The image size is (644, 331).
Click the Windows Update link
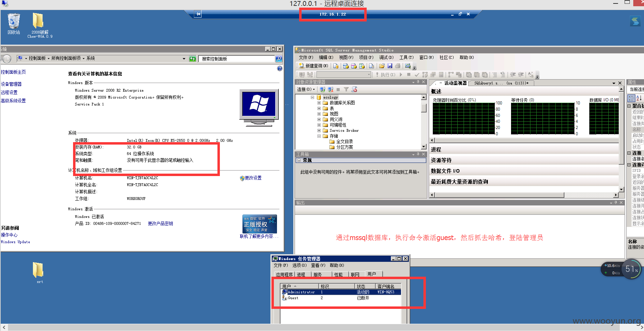click(x=16, y=242)
